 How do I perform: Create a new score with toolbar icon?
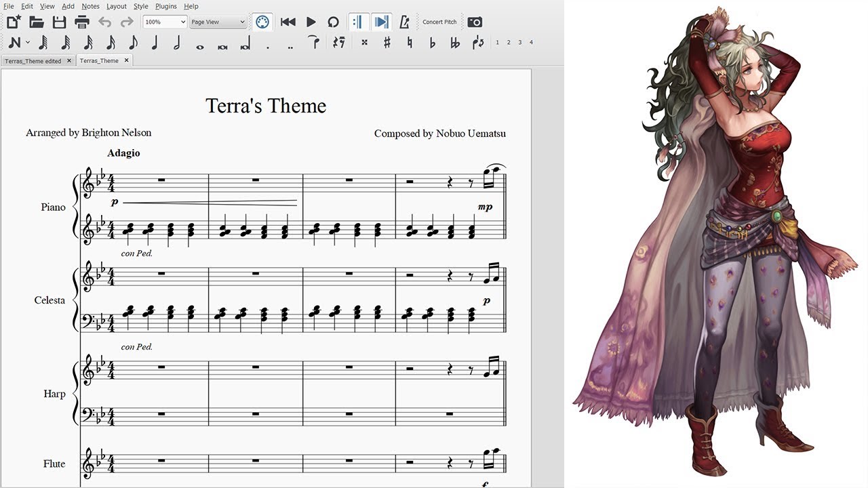pos(14,22)
